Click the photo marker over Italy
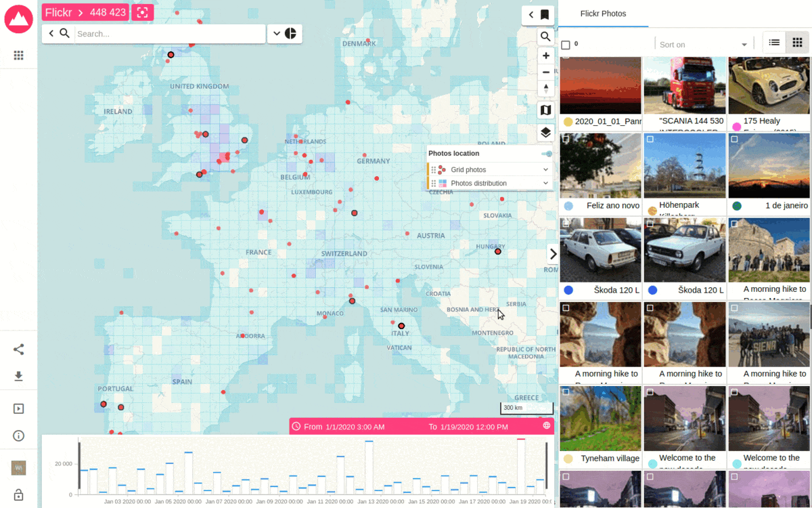The width and height of the screenshot is (812, 508). [401, 326]
